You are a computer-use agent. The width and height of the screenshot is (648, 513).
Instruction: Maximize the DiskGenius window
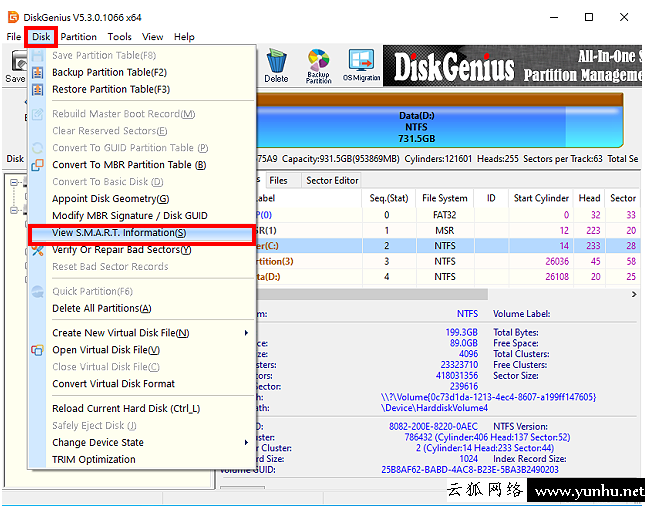pos(589,17)
